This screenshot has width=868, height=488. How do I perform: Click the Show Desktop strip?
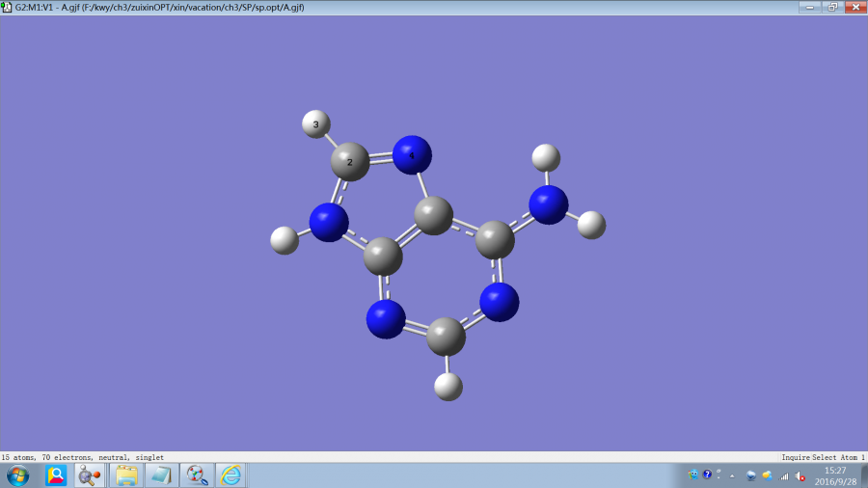coord(864,475)
